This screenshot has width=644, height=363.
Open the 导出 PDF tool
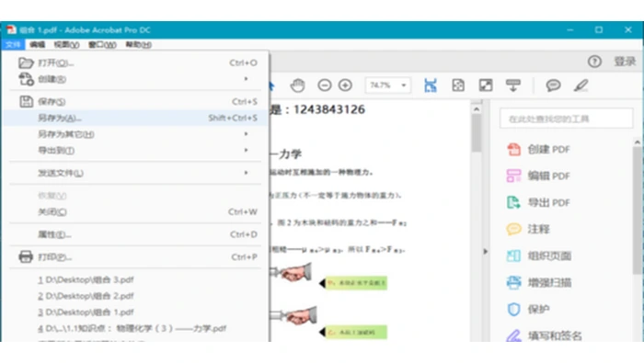[538, 202]
